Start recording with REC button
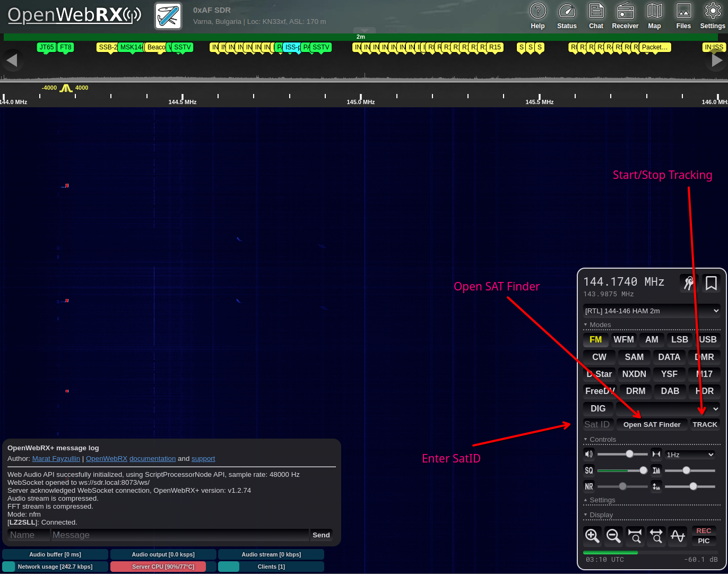 coord(704,531)
